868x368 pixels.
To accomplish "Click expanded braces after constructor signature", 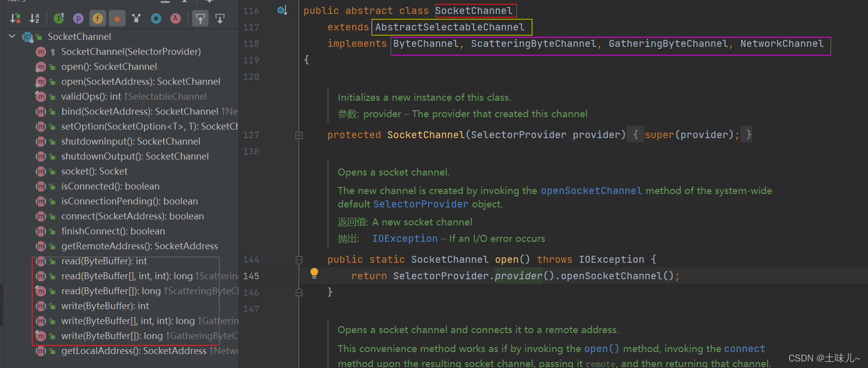I will pos(635,135).
